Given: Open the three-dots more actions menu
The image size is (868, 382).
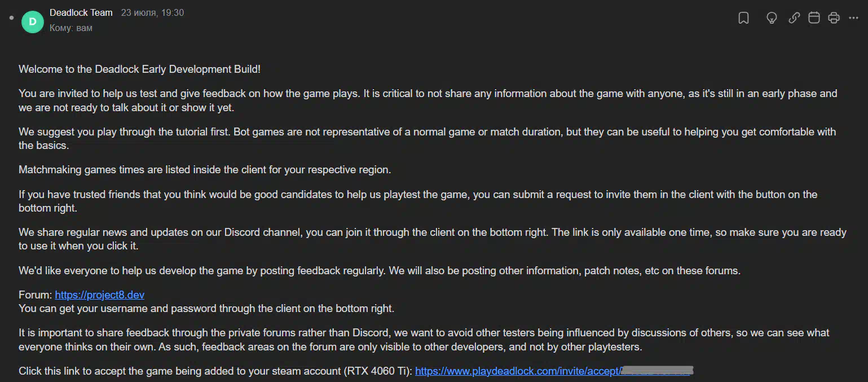Looking at the screenshot, I should tap(853, 18).
